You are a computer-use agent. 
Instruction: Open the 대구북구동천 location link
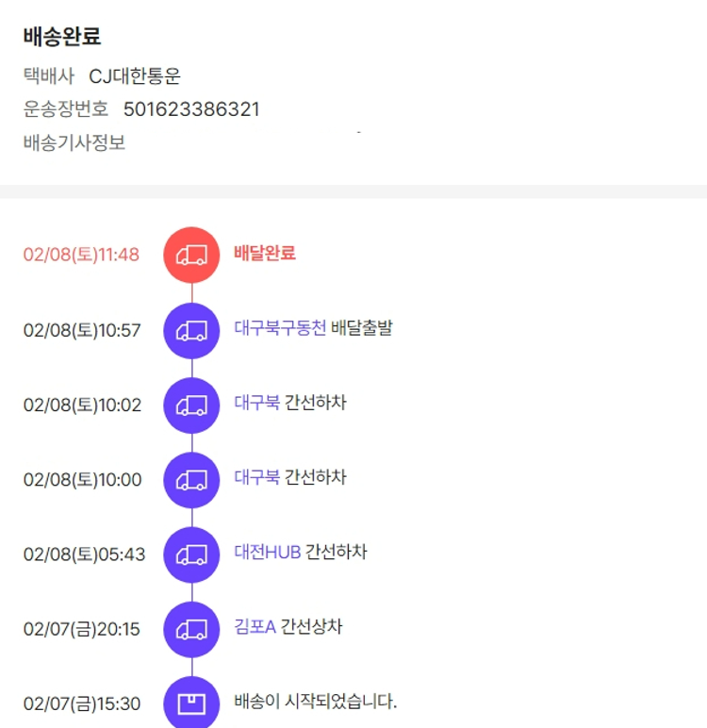click(280, 328)
